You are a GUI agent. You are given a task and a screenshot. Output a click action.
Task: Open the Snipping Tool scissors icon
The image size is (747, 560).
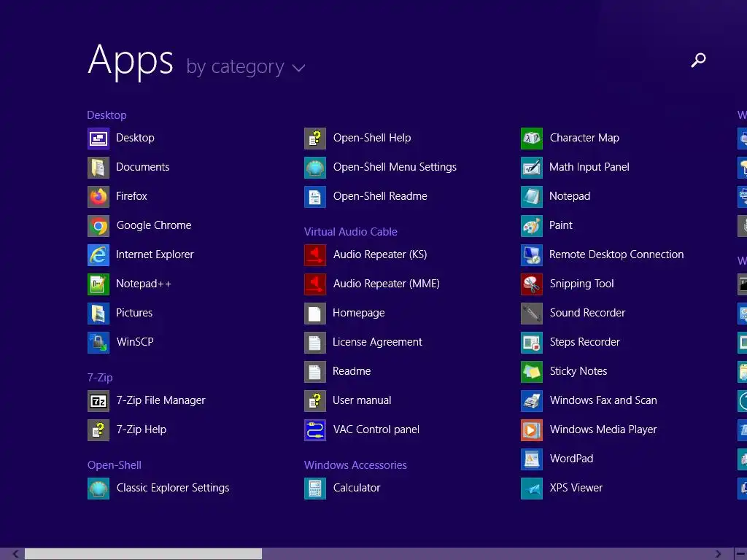tap(532, 284)
